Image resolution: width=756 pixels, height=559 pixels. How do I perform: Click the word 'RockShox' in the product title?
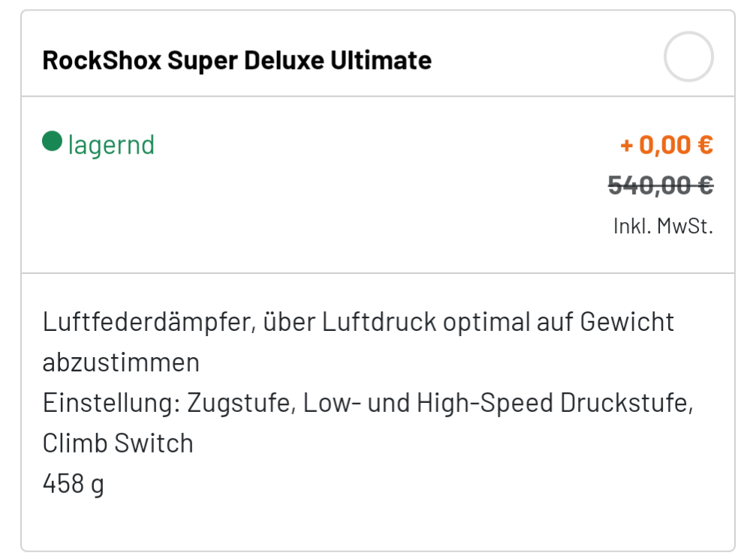click(101, 60)
